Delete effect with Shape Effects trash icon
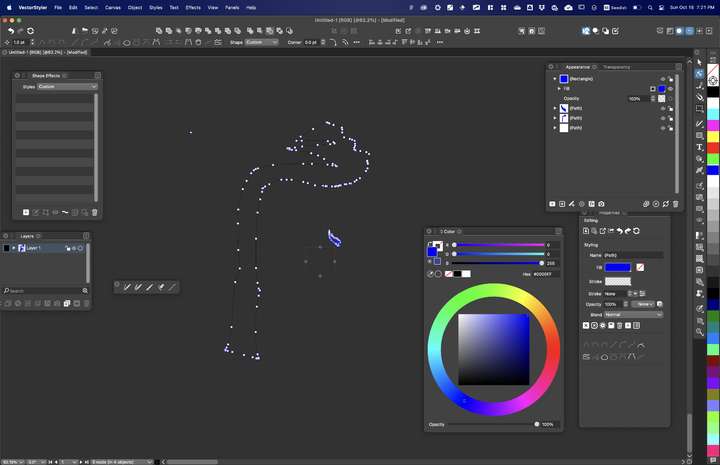720x465 pixels. coord(95,213)
